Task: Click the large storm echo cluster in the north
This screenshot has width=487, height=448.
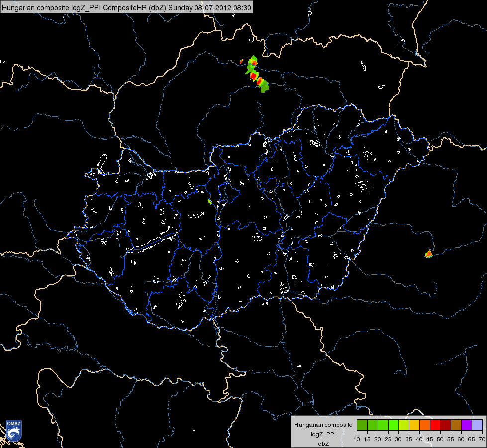Action: 257,75
